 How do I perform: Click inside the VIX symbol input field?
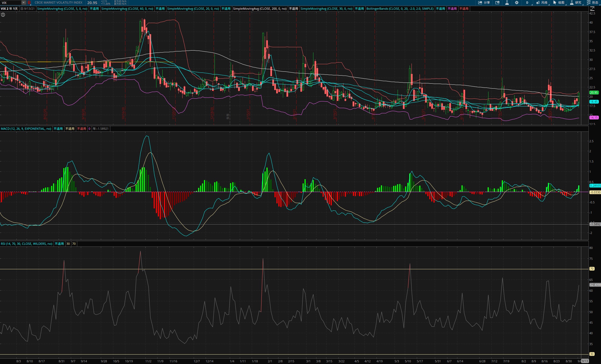(x=11, y=3)
